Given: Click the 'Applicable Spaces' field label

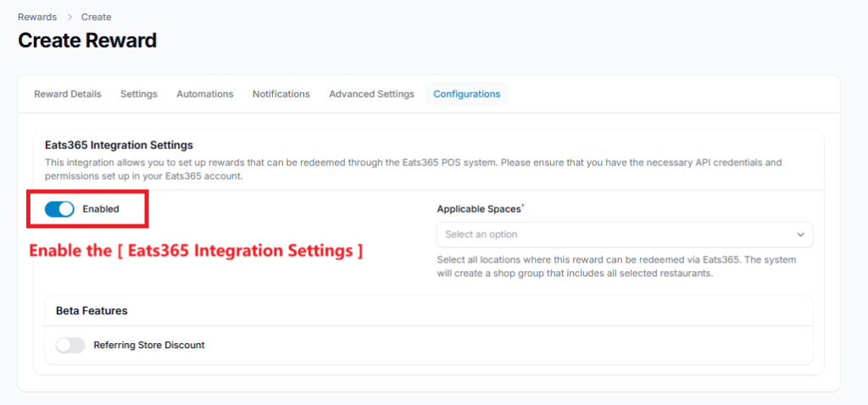Looking at the screenshot, I should [478, 208].
